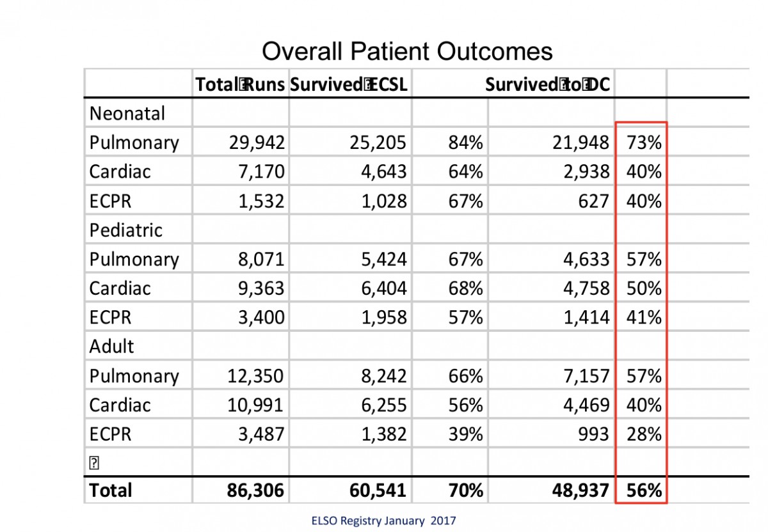This screenshot has height=532, width=768.
Task: Select the 73% survival percentage cell
Action: pos(644,143)
